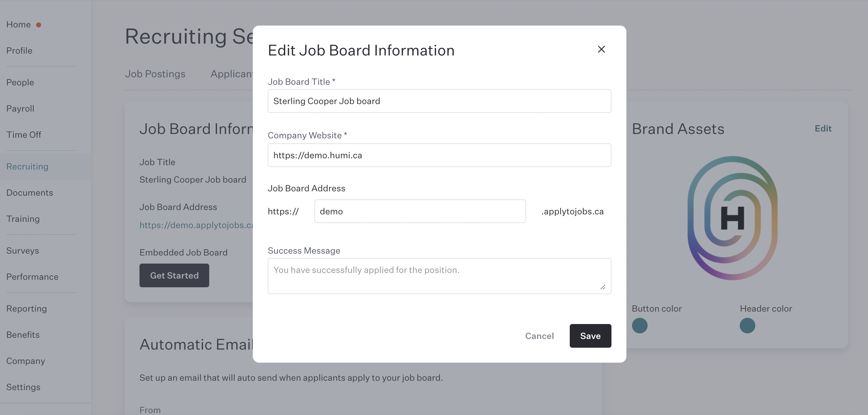Cancel editing the job board
The image size is (868, 415).
tap(539, 336)
